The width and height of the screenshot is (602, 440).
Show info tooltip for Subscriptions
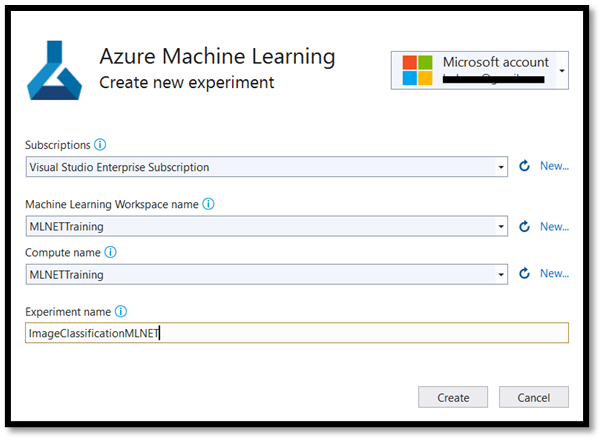100,144
